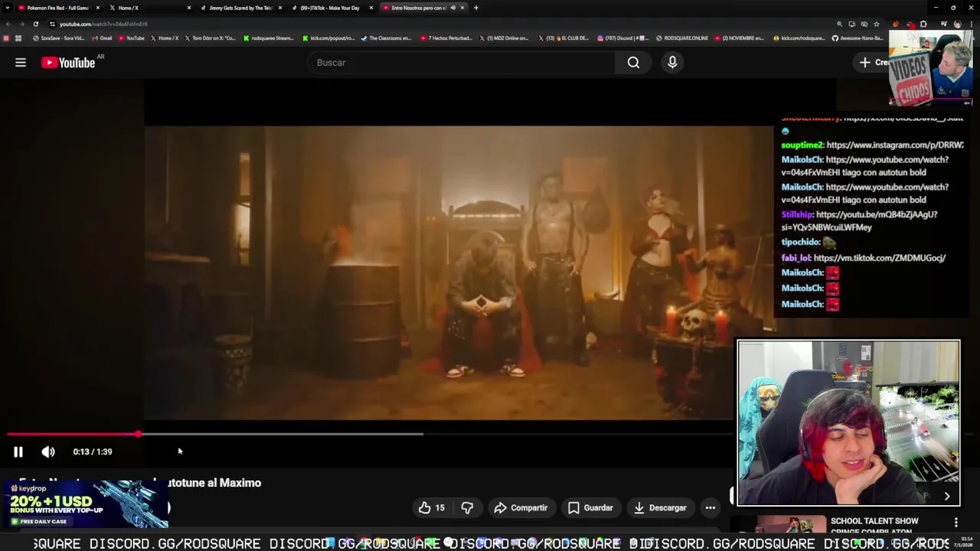Open the tab search dropdown arrow

pos(8,8)
